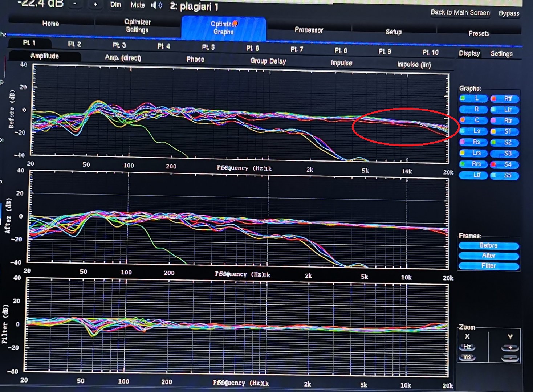This screenshot has height=392, width=533.
Task: Select measurement point Pt. 2
Action: (74, 44)
